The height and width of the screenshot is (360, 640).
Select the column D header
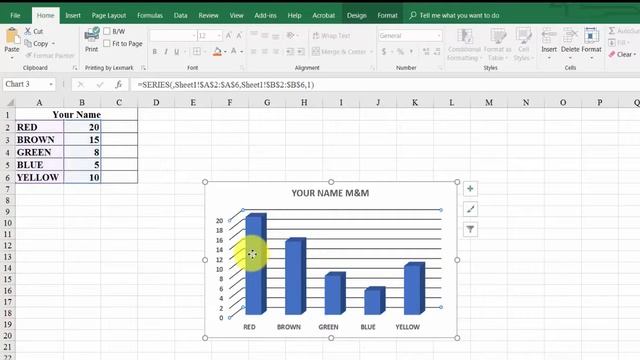(x=156, y=102)
